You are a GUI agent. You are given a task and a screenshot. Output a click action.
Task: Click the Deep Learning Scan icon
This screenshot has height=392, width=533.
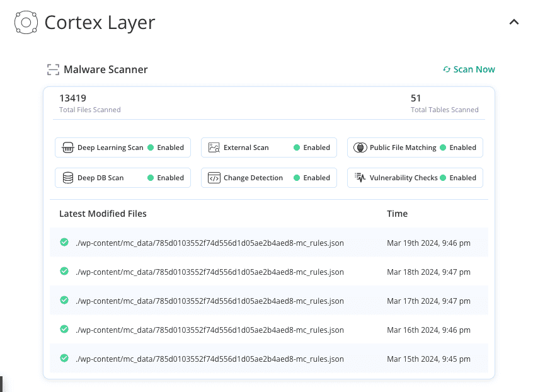pos(67,147)
